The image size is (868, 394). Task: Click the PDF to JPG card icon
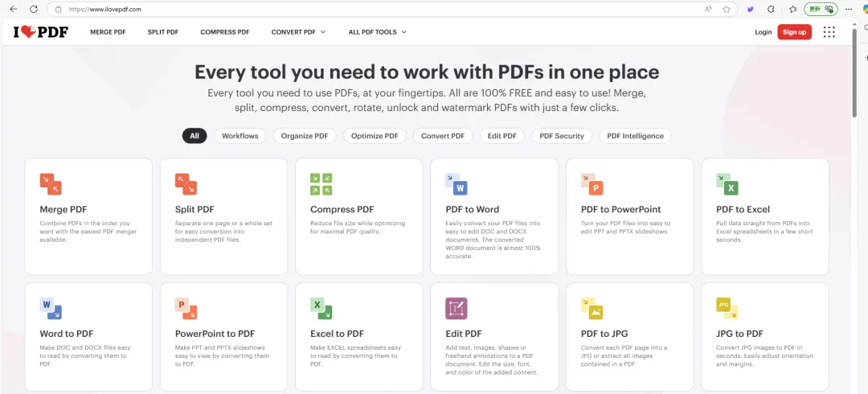(592, 309)
